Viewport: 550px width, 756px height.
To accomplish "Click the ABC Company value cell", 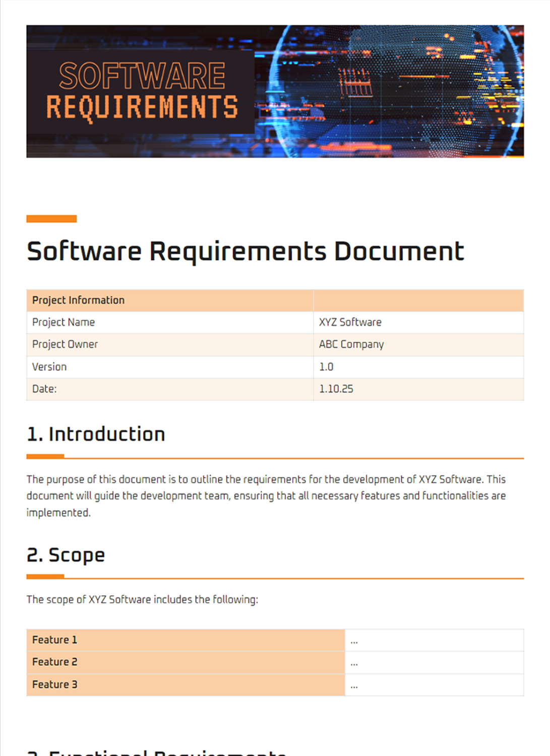I will point(351,344).
